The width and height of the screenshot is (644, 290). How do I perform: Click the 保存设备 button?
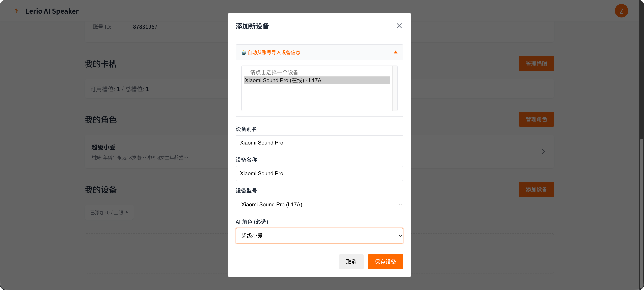point(385,262)
